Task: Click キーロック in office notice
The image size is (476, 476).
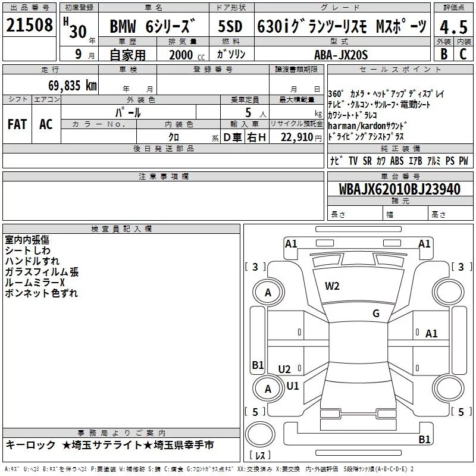Action: click(30, 445)
